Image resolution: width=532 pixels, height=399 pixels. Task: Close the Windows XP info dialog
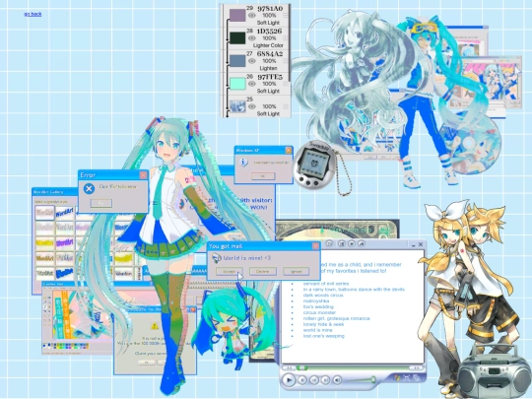tap(288, 150)
